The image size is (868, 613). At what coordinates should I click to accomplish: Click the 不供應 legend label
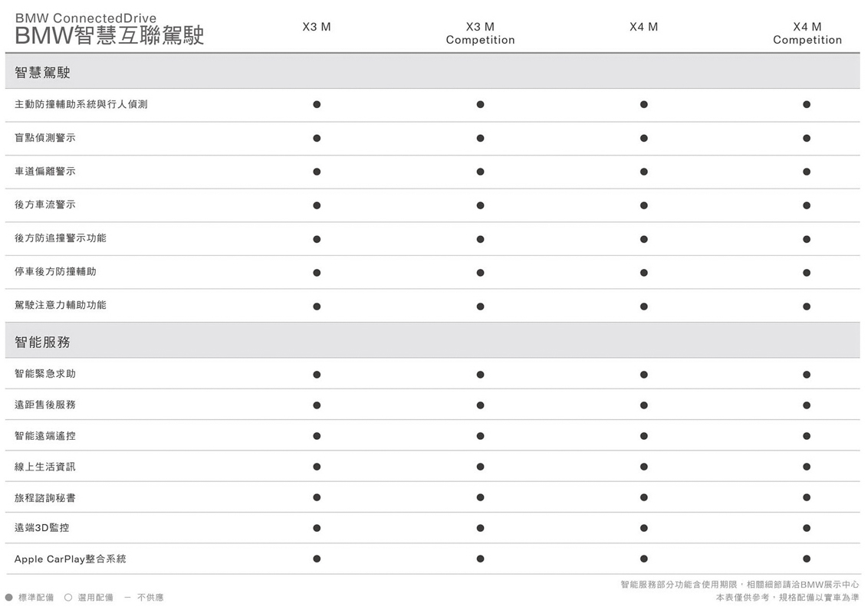[150, 598]
